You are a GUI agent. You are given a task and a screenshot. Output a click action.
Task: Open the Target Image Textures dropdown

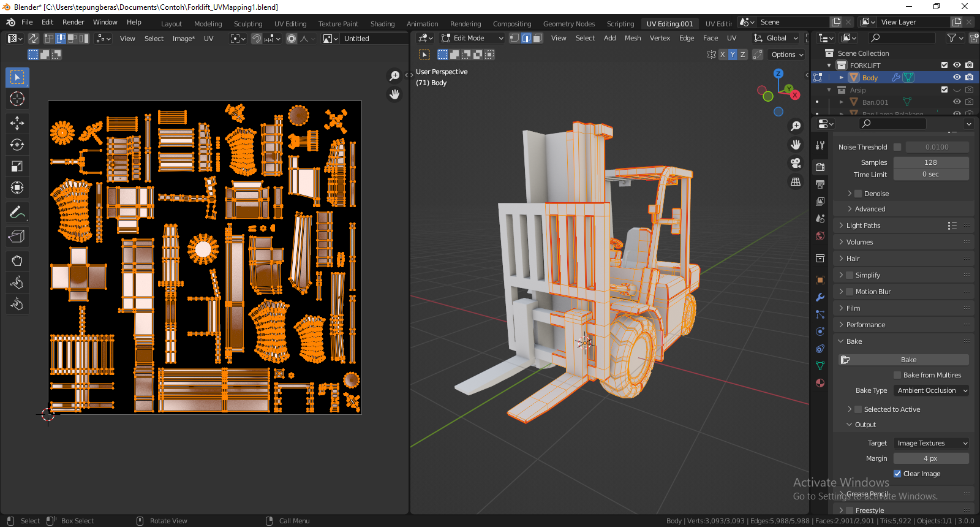pos(931,443)
